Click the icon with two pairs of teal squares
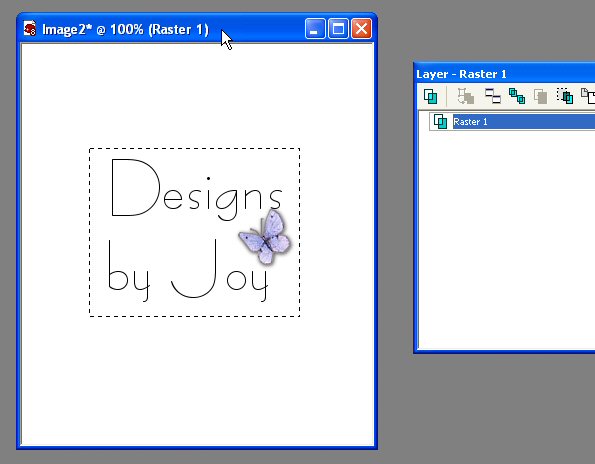 pyautogui.click(x=517, y=96)
